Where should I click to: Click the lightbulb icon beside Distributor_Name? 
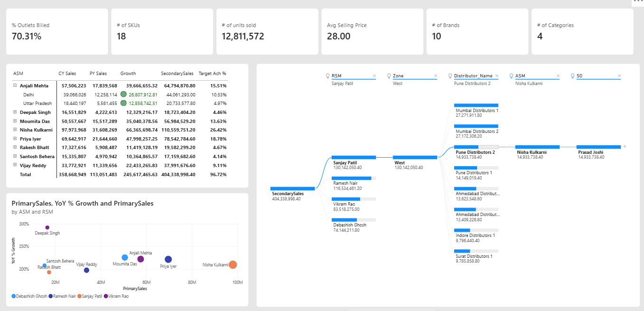coord(450,76)
